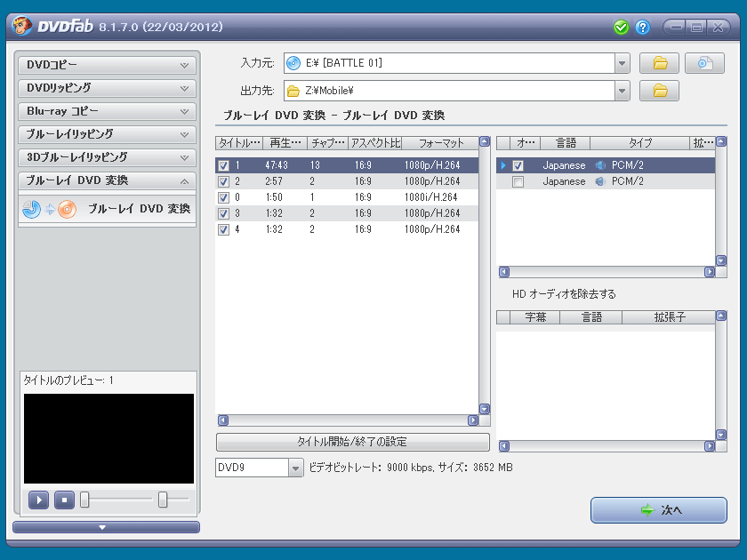Click subtitle 拡張子 column header
The image size is (747, 560).
(x=669, y=317)
